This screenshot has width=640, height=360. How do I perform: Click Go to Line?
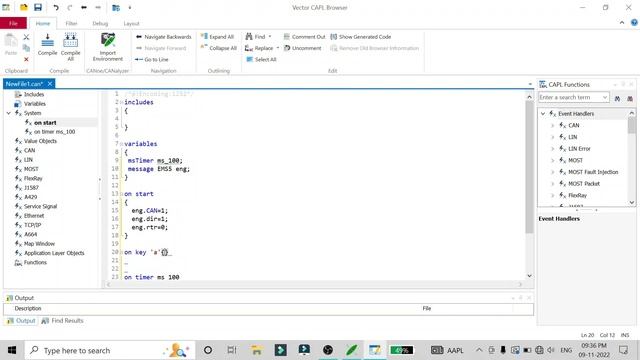click(152, 60)
